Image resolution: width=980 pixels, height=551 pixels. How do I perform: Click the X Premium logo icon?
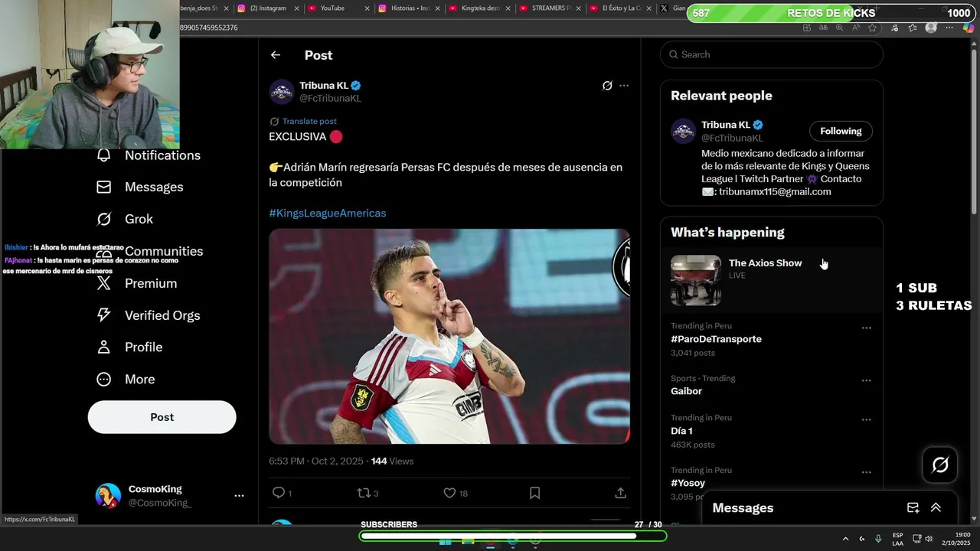pos(104,283)
